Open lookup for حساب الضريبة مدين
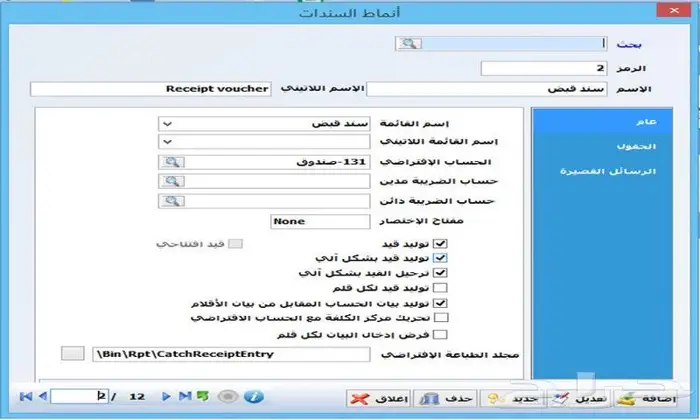This screenshot has width=700, height=420. click(172, 181)
